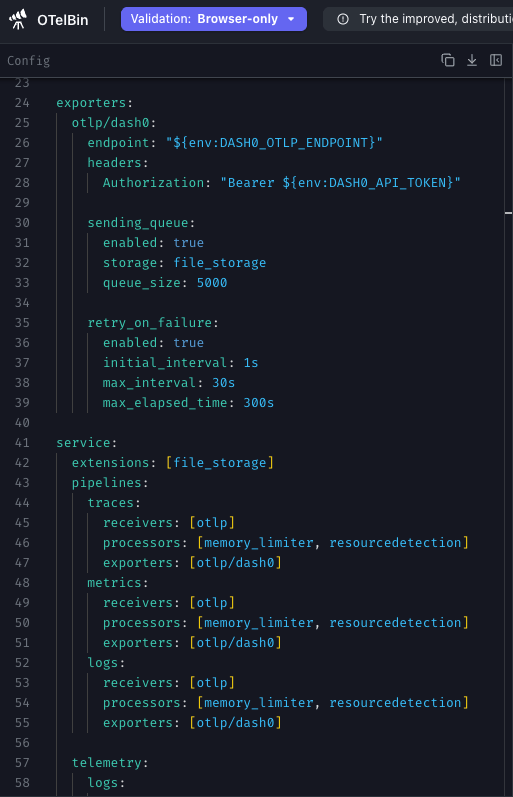
Task: Download the config using the download icon
Action: tap(472, 60)
